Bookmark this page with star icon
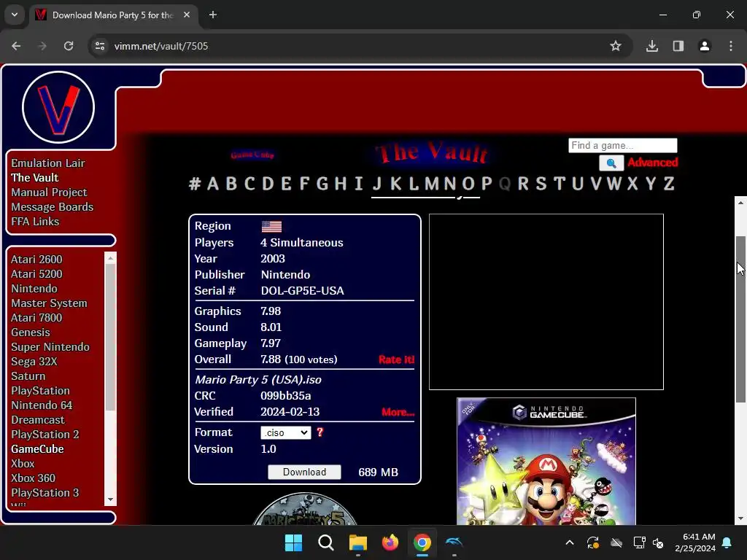Viewport: 747px width, 560px height. pyautogui.click(x=616, y=46)
